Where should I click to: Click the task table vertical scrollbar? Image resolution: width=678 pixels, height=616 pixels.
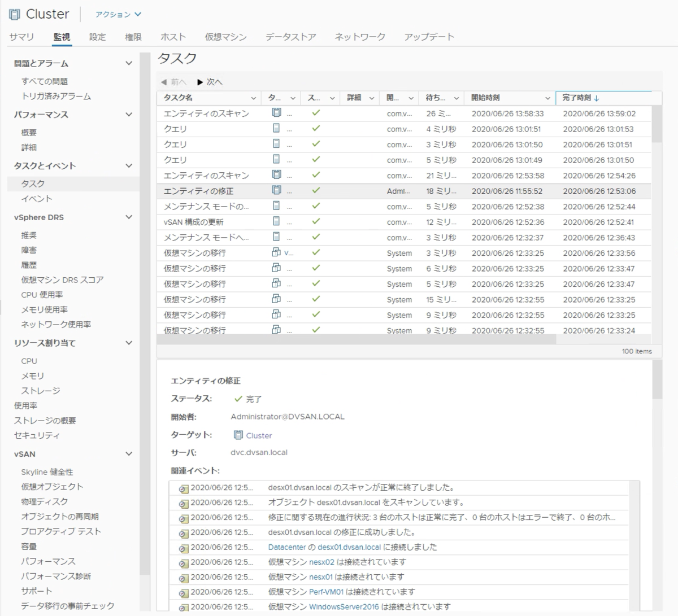(x=656, y=124)
